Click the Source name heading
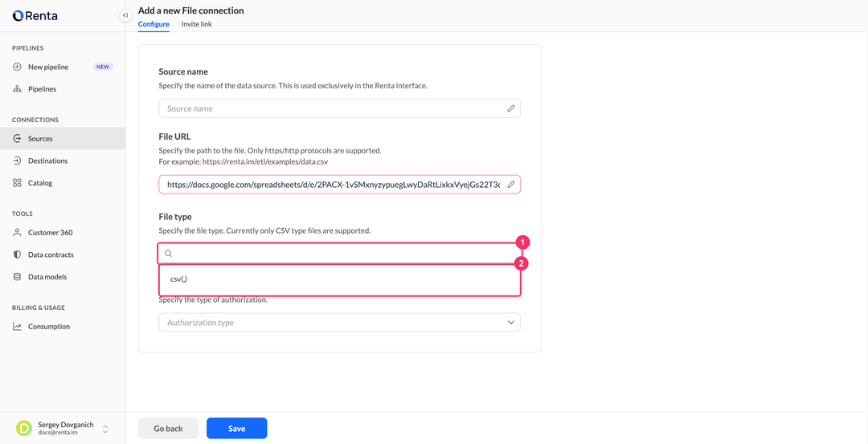The width and height of the screenshot is (868, 444). (x=183, y=72)
